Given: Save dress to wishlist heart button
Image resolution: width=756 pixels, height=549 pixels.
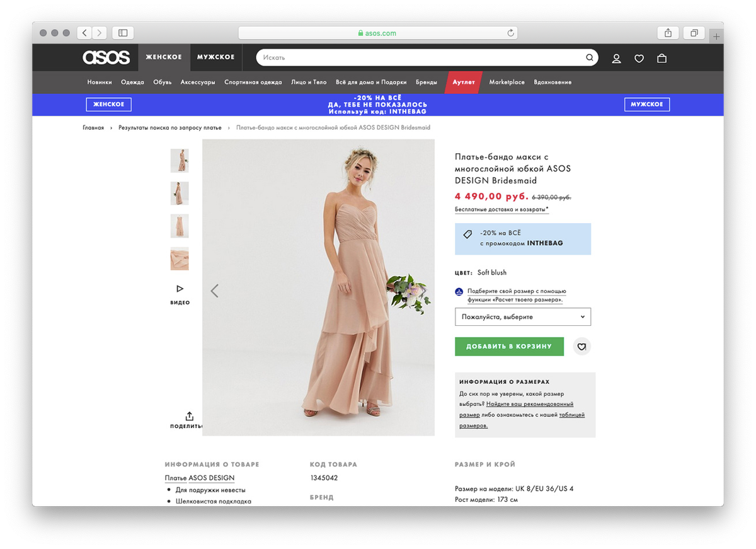Looking at the screenshot, I should [582, 347].
